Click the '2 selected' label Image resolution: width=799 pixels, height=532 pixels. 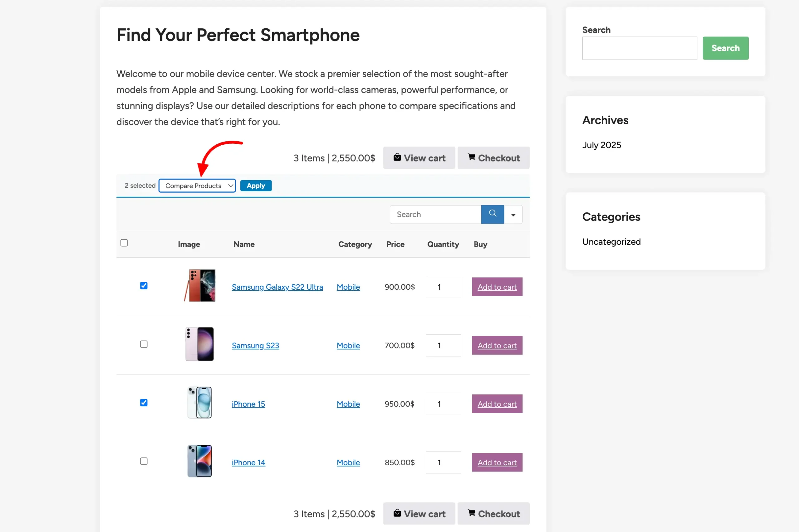click(x=140, y=186)
